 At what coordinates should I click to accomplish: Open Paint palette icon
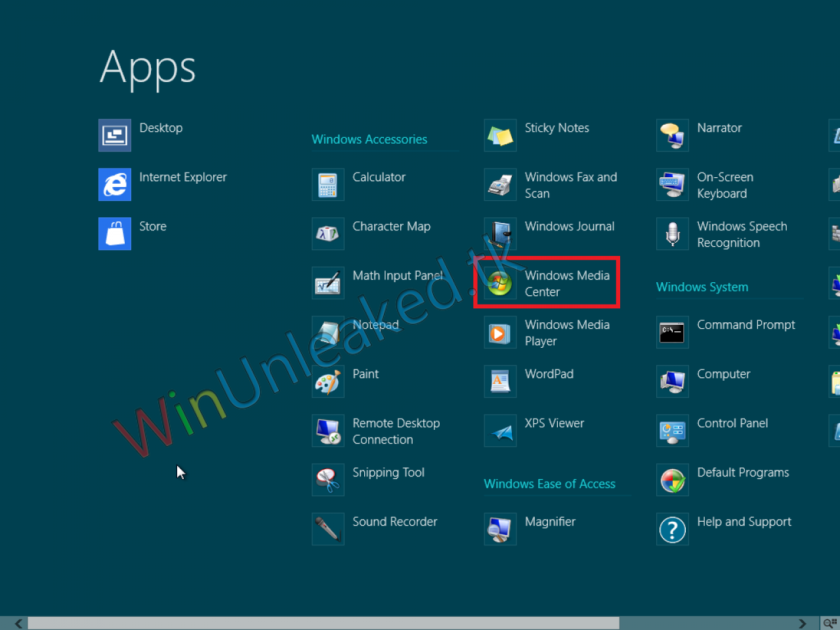328,381
